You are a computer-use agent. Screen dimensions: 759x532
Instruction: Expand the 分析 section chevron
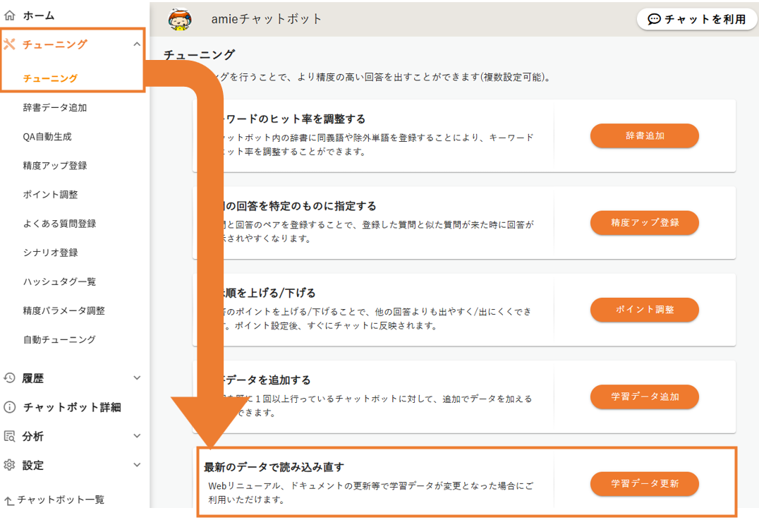coord(137,436)
